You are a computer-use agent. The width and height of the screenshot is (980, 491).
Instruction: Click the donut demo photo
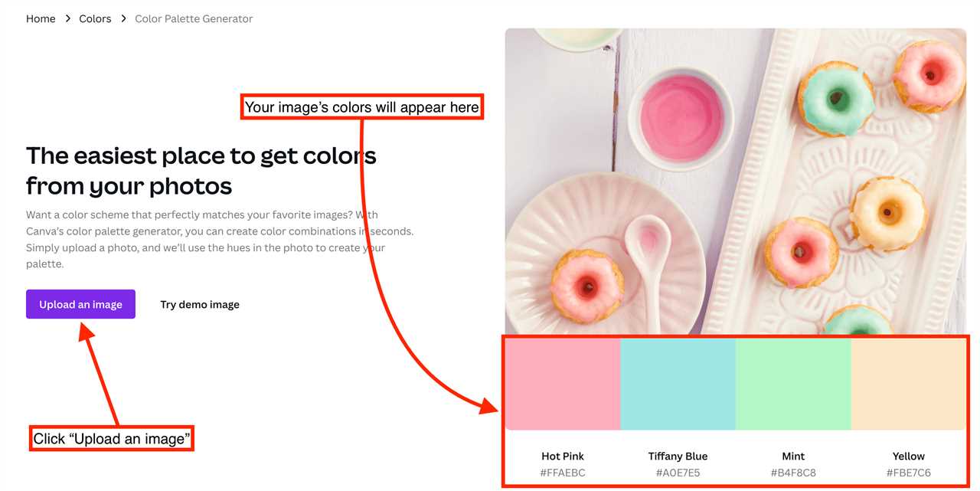click(735, 181)
